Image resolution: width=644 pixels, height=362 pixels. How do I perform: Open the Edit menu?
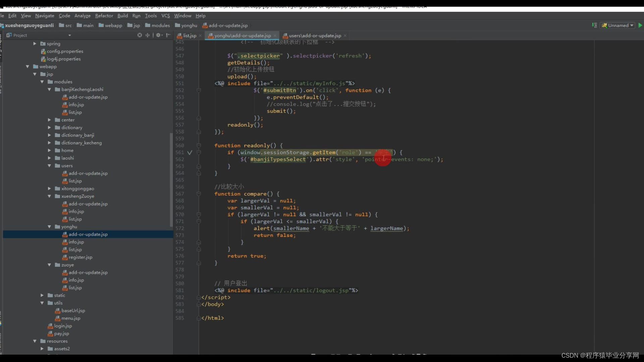coord(12,16)
